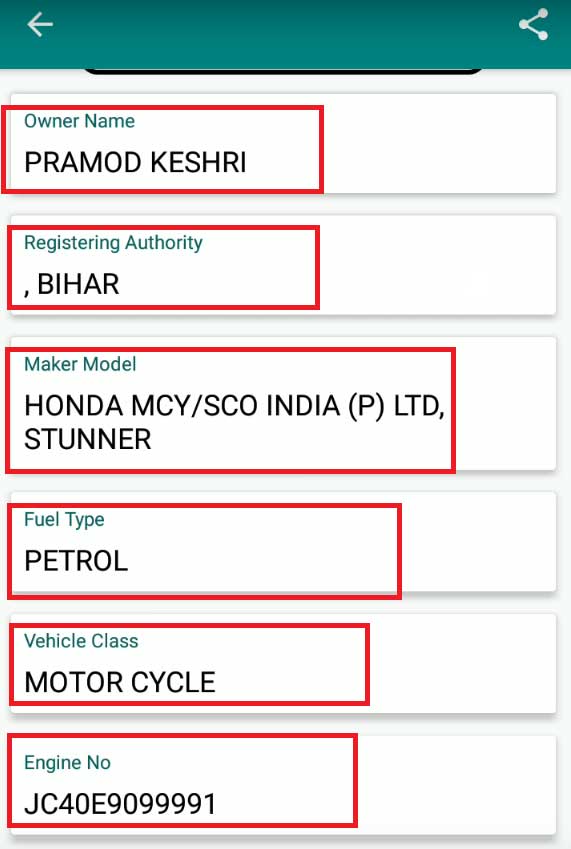The width and height of the screenshot is (571, 849).
Task: Tap the share icon
Action: 533,25
